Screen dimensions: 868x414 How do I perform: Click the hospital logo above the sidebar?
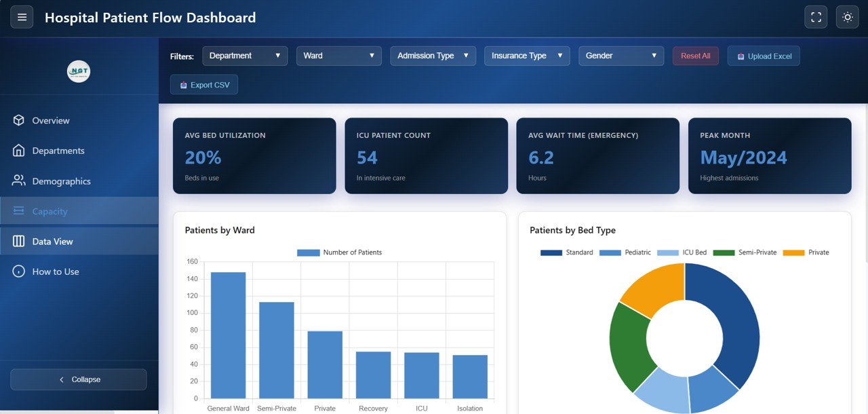(79, 71)
